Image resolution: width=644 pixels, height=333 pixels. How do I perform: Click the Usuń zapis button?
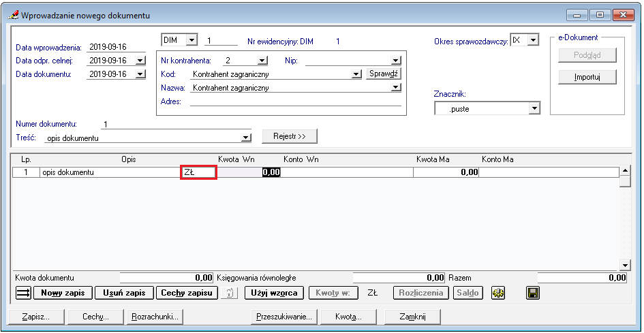[125, 294]
